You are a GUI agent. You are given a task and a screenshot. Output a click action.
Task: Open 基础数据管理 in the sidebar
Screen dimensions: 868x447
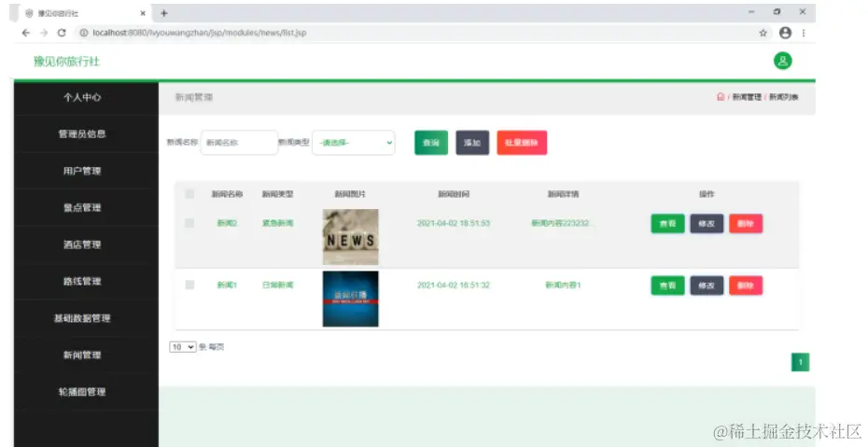(x=82, y=318)
